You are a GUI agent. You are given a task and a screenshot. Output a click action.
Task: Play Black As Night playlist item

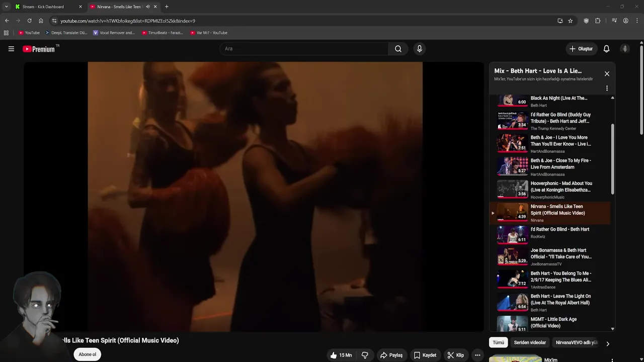[550, 101]
